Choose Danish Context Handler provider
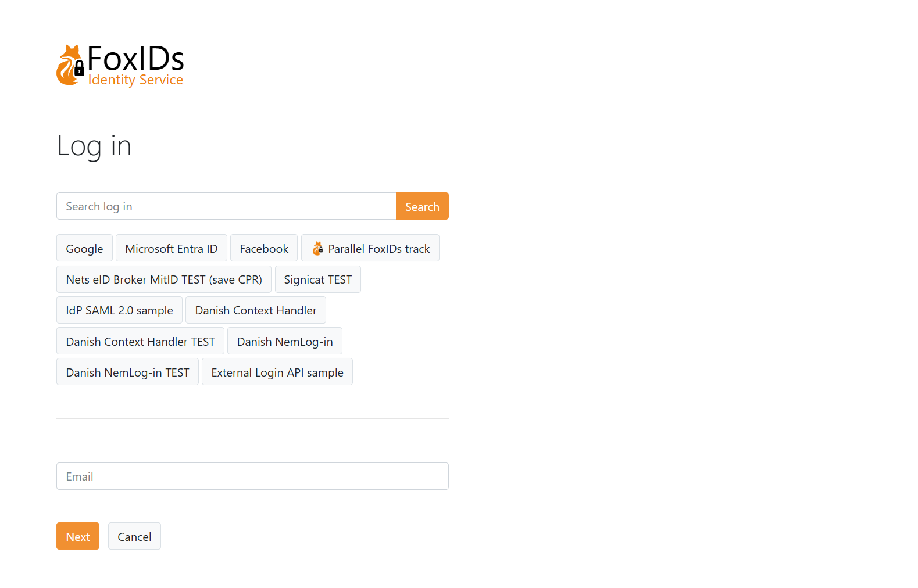This screenshot has width=918, height=588. (x=256, y=310)
